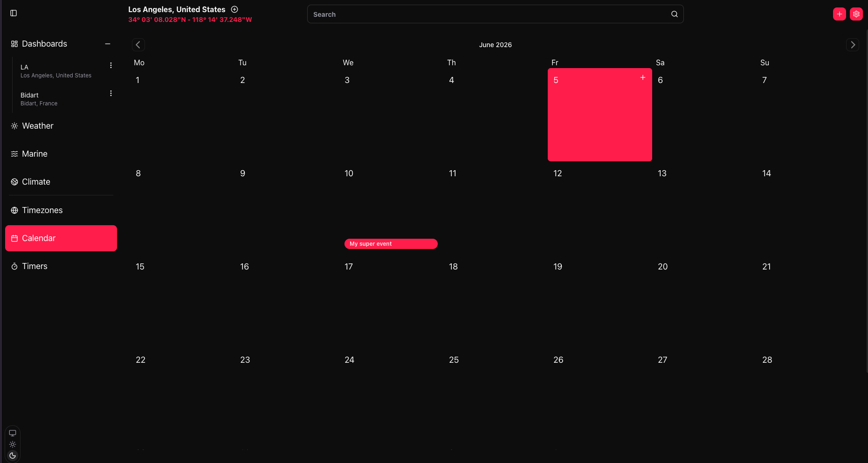Open options menu for Bidart dashboard
868x463 pixels.
(x=111, y=93)
